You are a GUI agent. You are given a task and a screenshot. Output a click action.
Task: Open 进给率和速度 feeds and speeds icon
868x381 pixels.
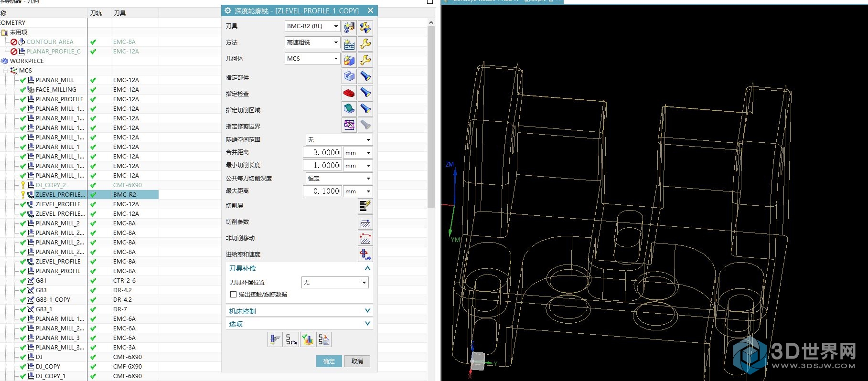tap(365, 254)
